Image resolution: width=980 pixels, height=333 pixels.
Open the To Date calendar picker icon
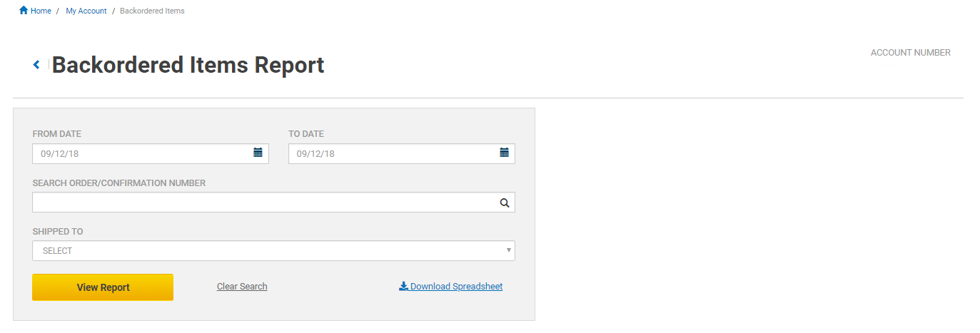click(x=504, y=153)
